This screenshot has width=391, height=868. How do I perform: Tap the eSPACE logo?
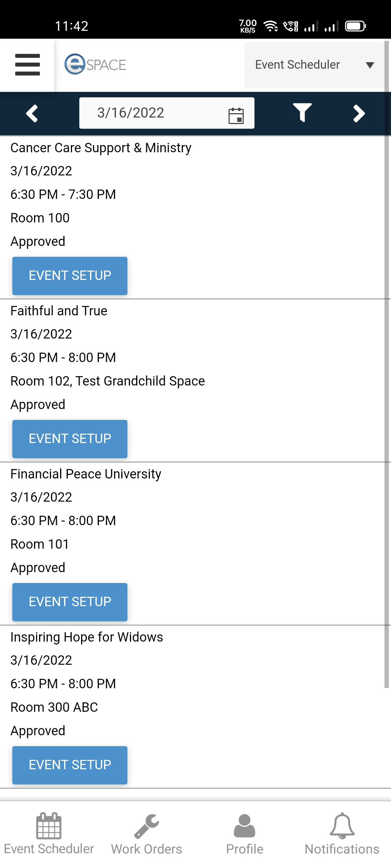click(95, 65)
